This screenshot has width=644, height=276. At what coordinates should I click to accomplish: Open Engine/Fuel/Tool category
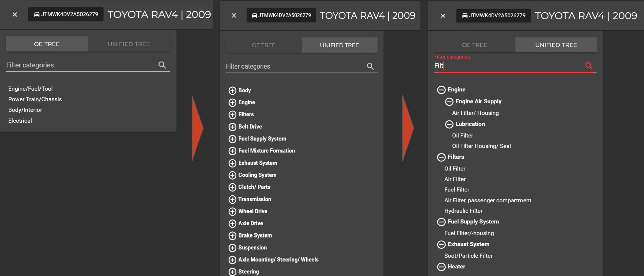pos(30,89)
